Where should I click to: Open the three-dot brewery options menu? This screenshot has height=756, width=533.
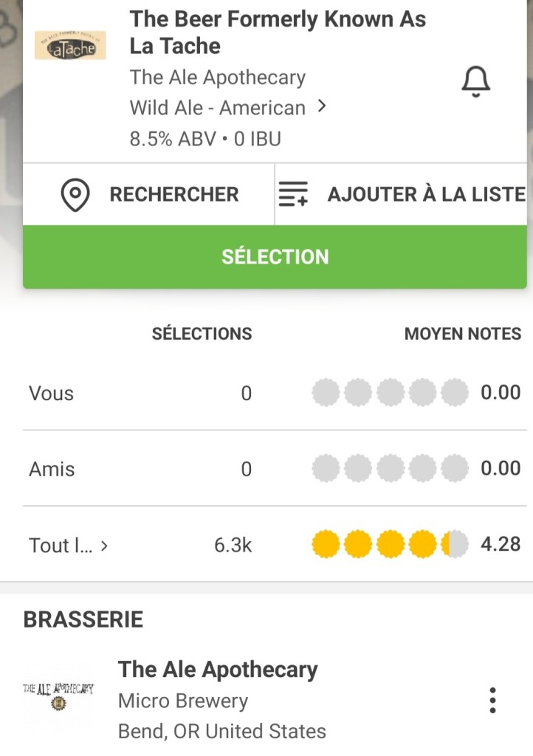(x=492, y=700)
